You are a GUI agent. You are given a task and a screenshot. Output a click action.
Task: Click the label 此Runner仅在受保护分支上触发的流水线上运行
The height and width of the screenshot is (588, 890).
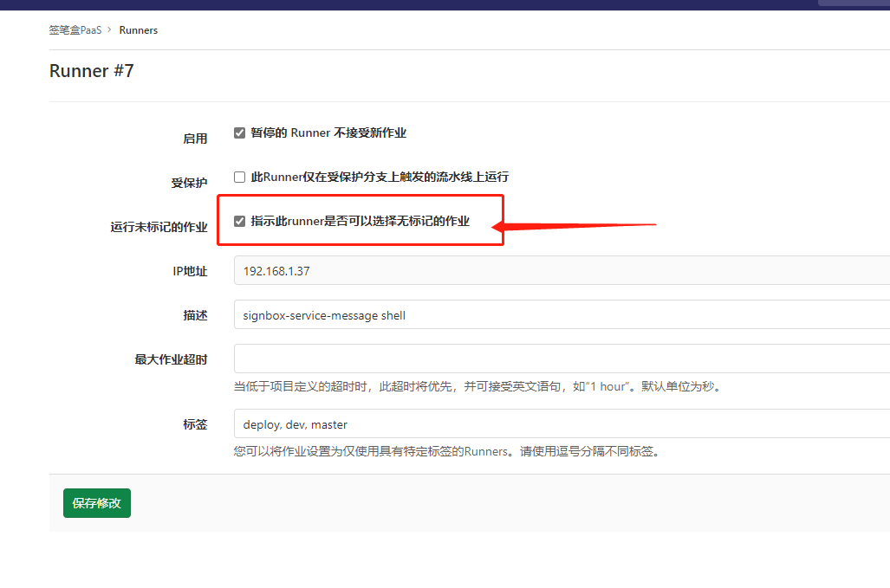380,177
